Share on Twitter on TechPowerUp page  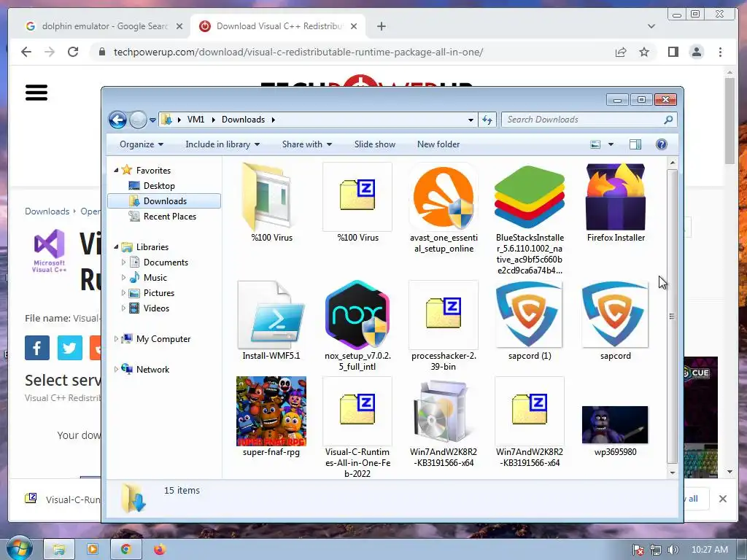click(69, 348)
